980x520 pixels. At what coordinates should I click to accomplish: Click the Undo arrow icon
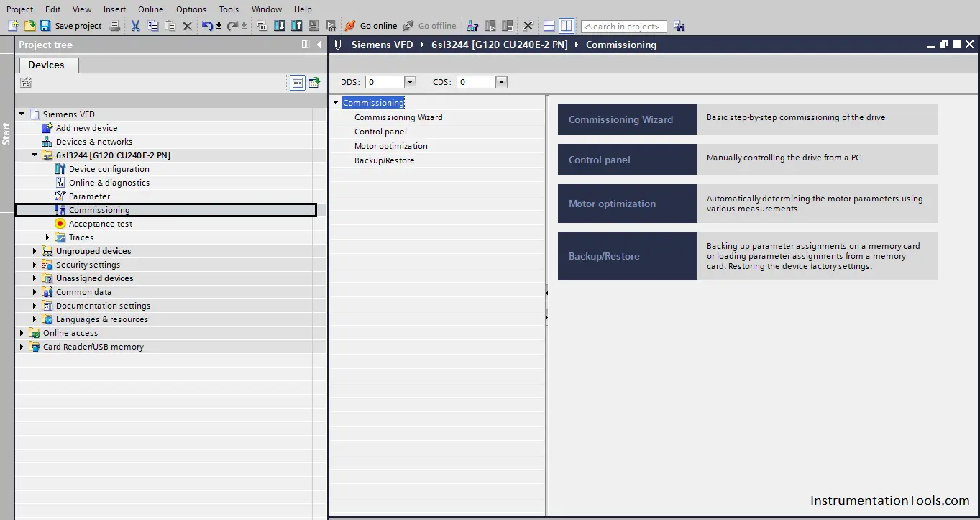coord(207,26)
